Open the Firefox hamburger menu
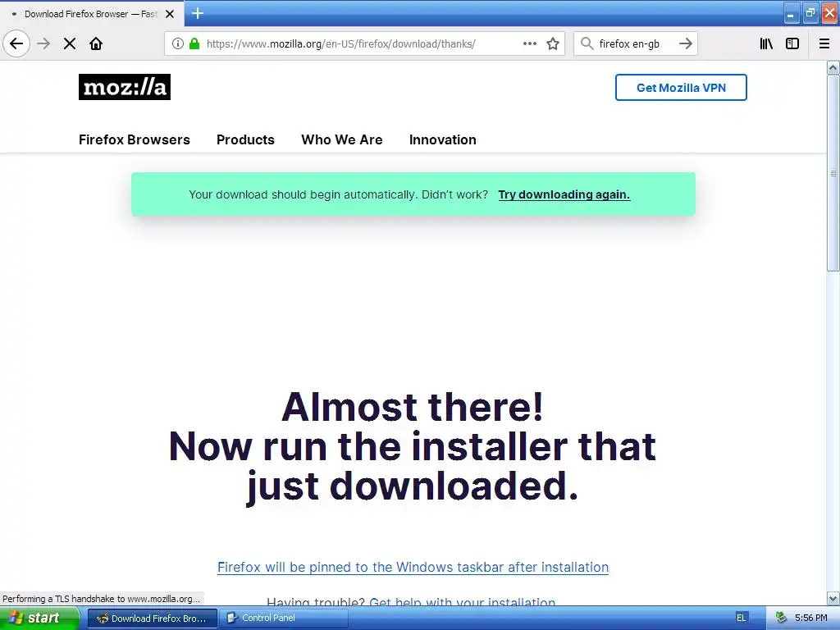The image size is (840, 630). (824, 44)
